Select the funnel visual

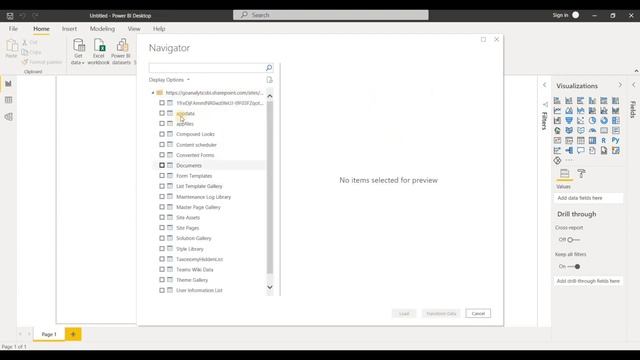click(569, 120)
